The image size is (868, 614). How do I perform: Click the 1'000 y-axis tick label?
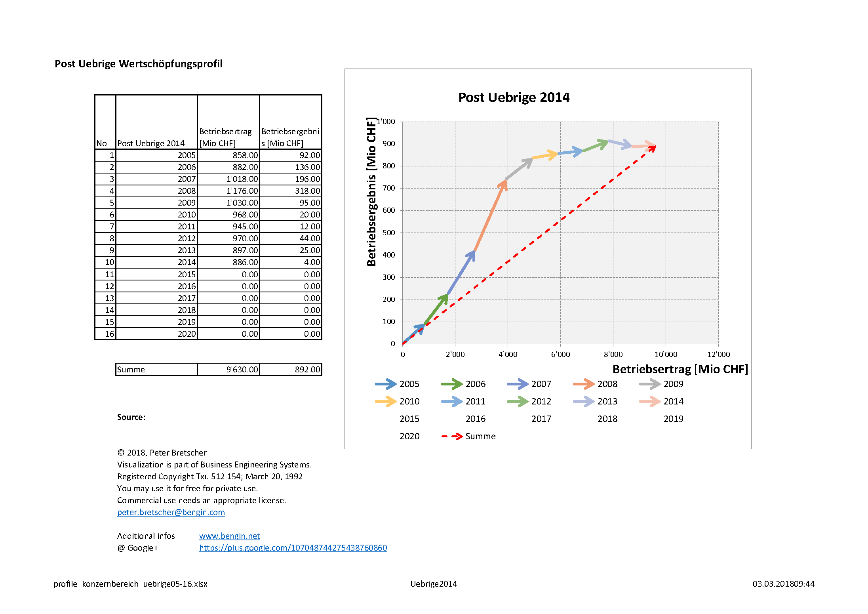click(386, 122)
